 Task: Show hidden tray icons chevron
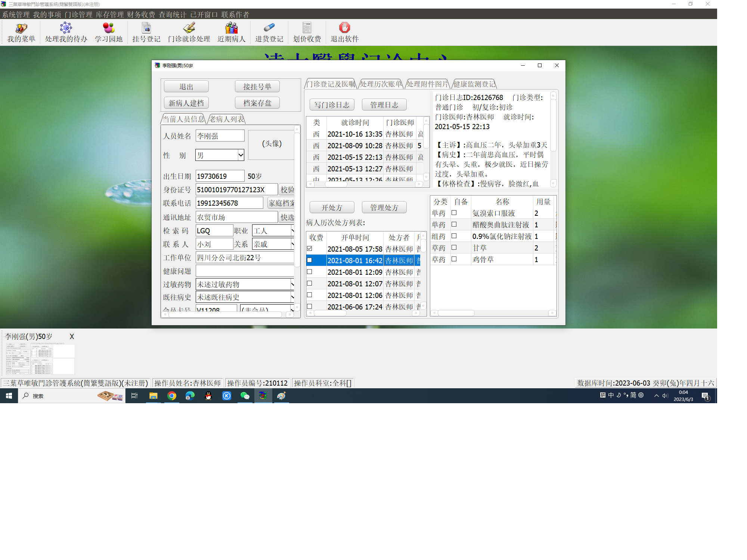coord(656,396)
